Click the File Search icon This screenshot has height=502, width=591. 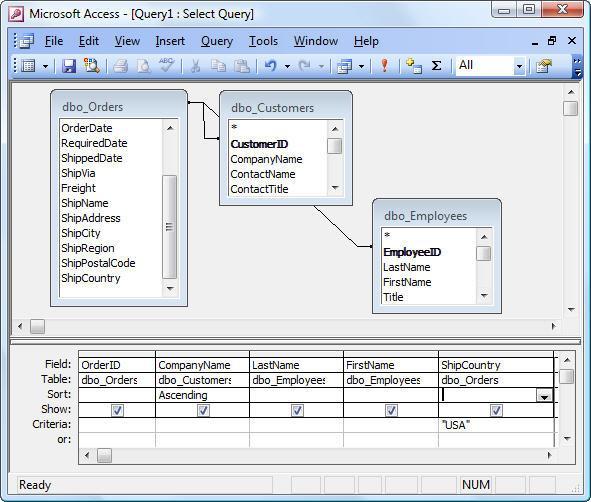(x=92, y=66)
